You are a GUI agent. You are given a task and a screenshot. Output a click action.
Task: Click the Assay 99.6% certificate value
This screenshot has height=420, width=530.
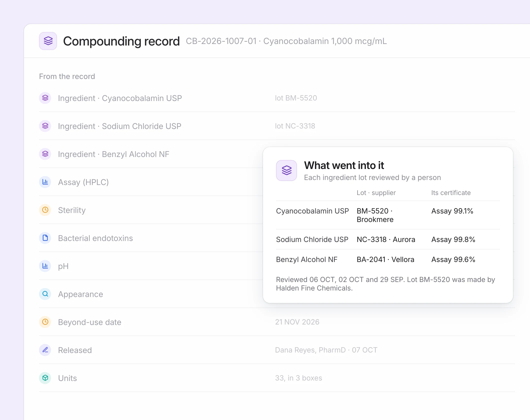coord(453,259)
